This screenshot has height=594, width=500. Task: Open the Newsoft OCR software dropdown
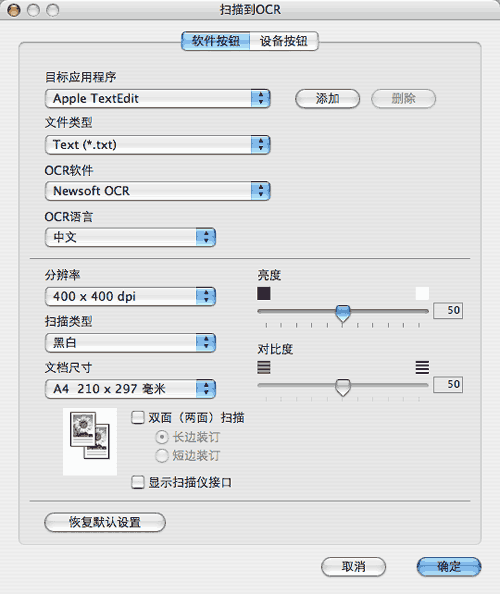(158, 191)
